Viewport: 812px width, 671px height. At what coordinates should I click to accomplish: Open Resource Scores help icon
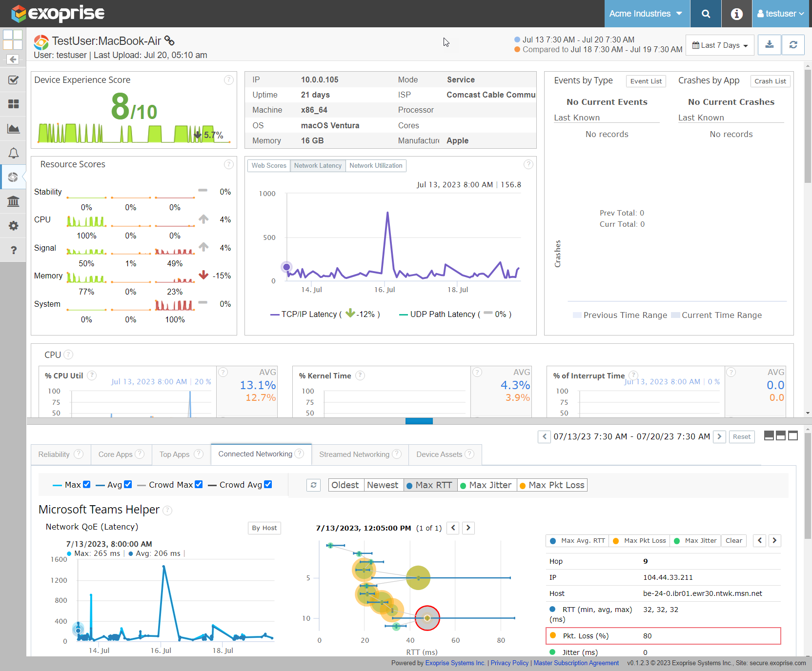pyautogui.click(x=228, y=164)
